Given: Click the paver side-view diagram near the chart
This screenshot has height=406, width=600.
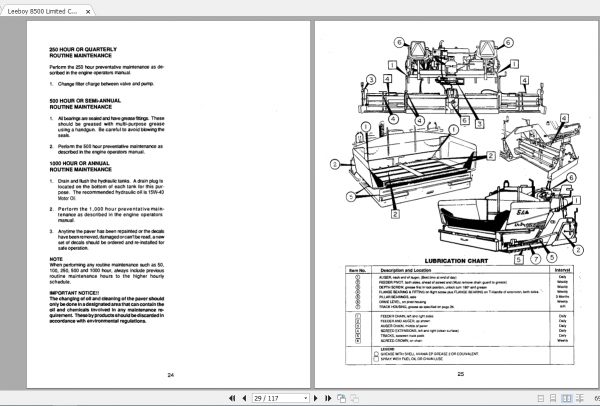Looking at the screenshot, I should 511,220.
